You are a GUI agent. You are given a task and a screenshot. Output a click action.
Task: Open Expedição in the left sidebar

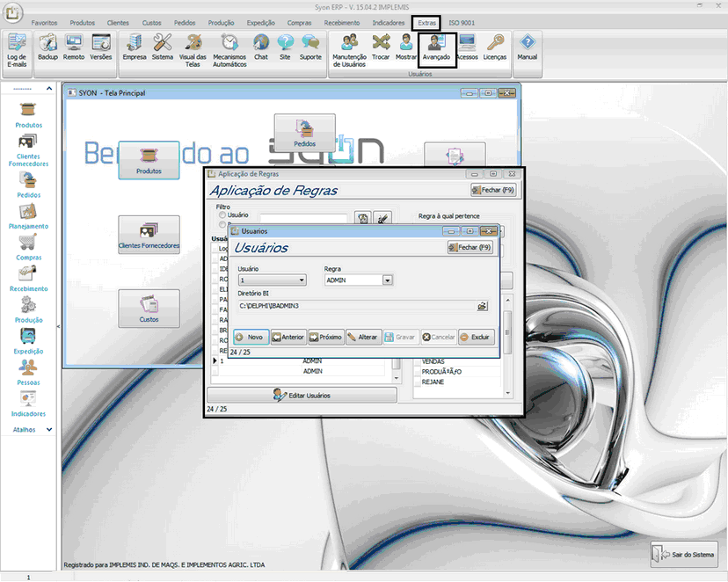tap(28, 341)
